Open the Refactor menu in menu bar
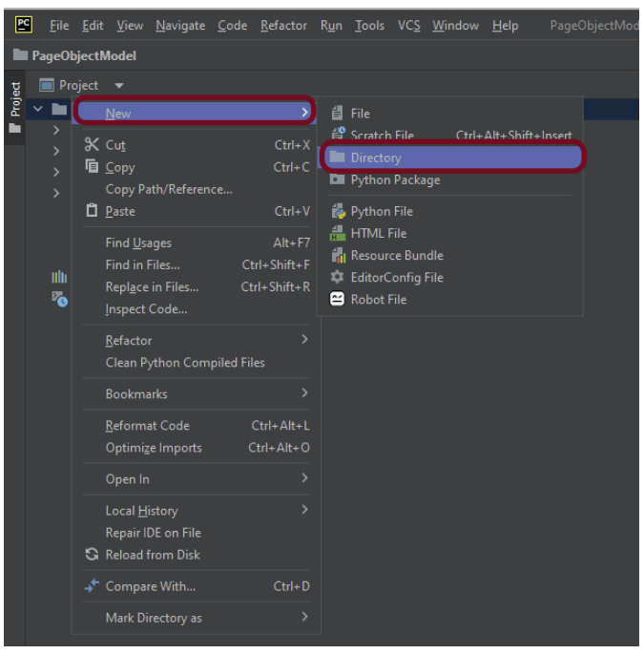This screenshot has width=644, height=654. [283, 26]
